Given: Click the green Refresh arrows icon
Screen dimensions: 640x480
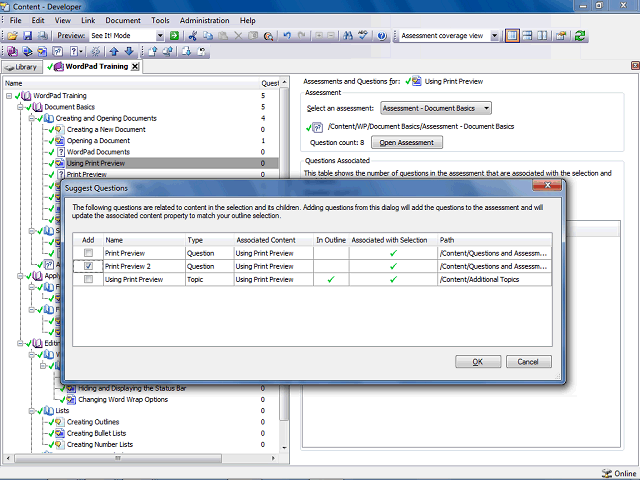Looking at the screenshot, I should click(580, 36).
